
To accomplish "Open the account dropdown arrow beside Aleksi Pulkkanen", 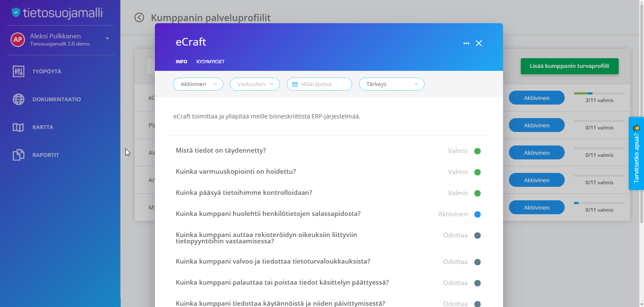I will [x=107, y=38].
